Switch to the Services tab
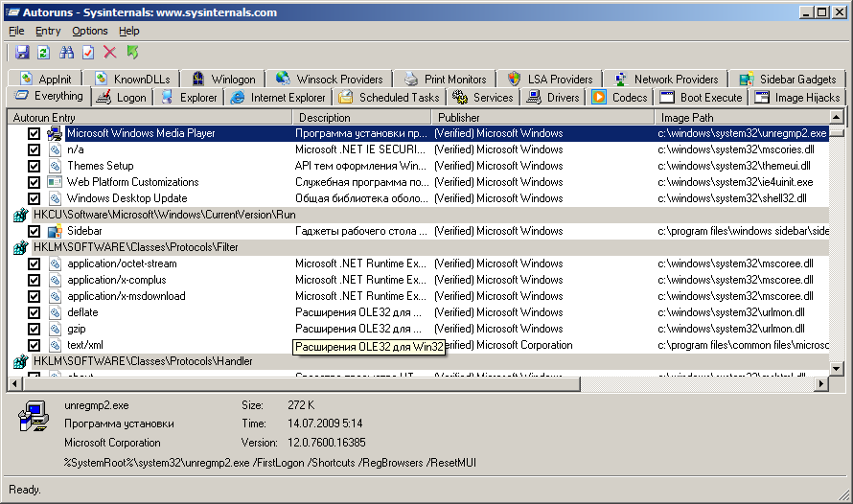 [482, 98]
